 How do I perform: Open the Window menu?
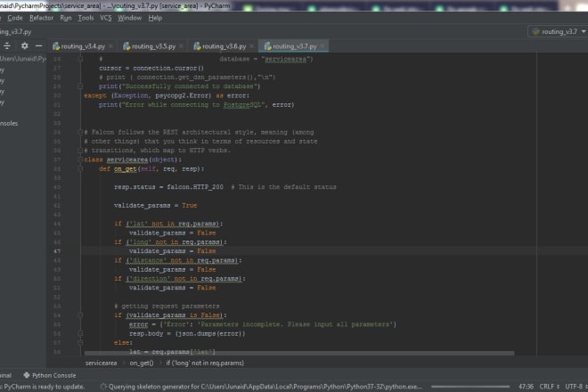[x=129, y=18]
